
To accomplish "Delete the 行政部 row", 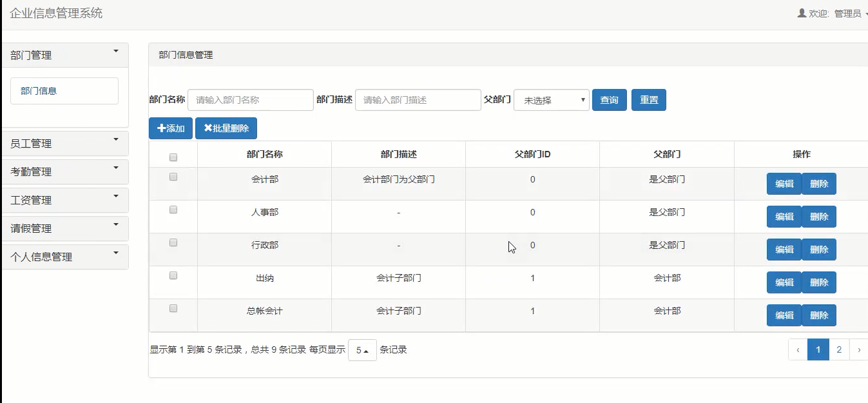I will coord(819,250).
